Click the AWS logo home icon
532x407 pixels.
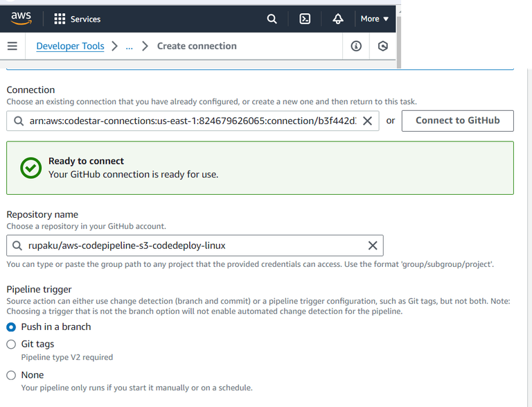click(x=21, y=19)
